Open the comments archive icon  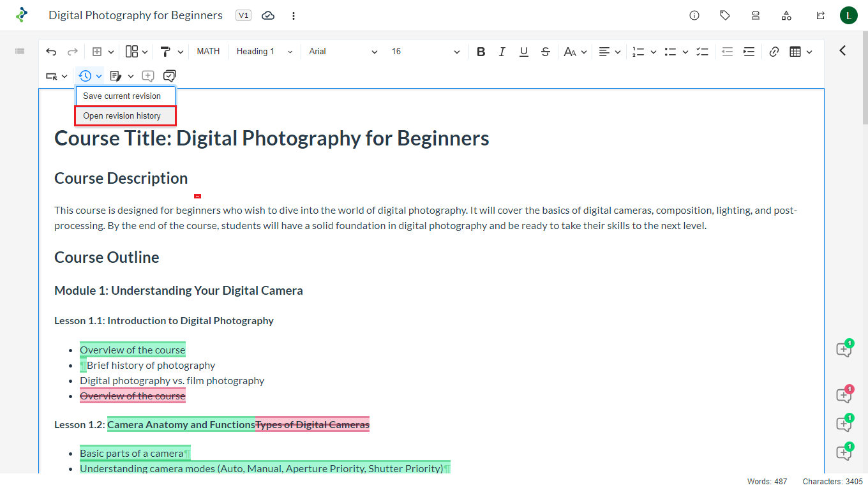point(169,76)
